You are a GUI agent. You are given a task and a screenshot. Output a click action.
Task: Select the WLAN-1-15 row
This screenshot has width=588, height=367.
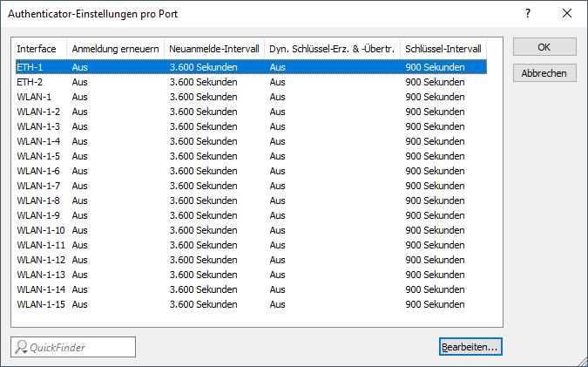(x=40, y=303)
